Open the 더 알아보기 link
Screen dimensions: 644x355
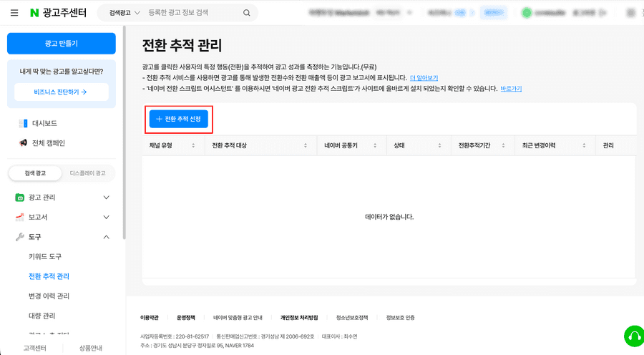click(x=424, y=77)
